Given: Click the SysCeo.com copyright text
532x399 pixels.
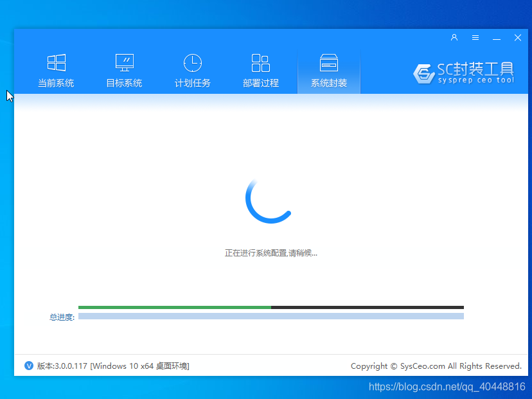Looking at the screenshot, I should click(x=436, y=366).
